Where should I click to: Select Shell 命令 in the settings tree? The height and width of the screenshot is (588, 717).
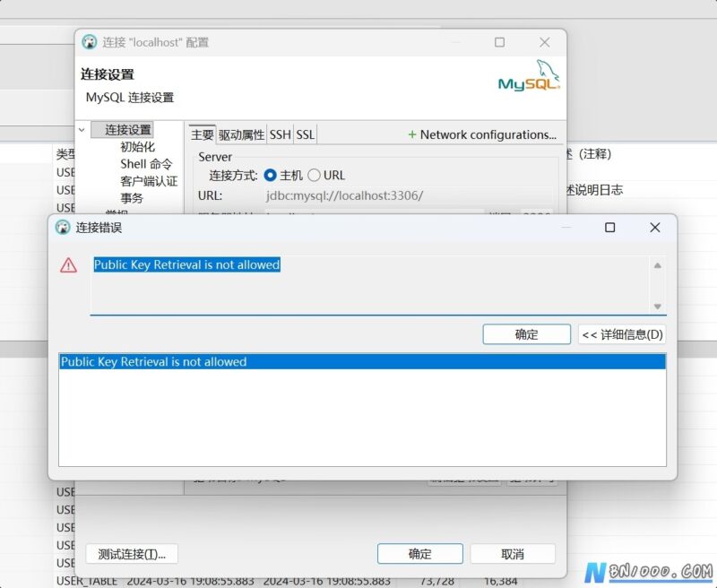pos(146,164)
